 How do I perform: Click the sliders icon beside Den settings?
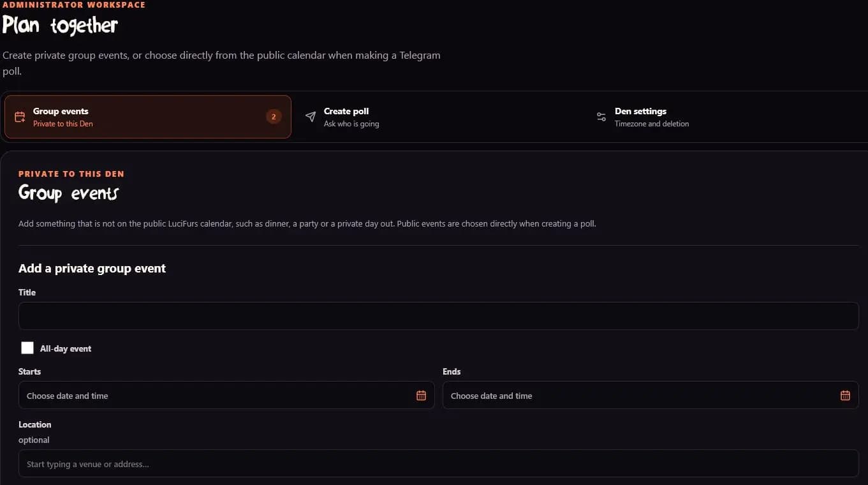coord(601,117)
